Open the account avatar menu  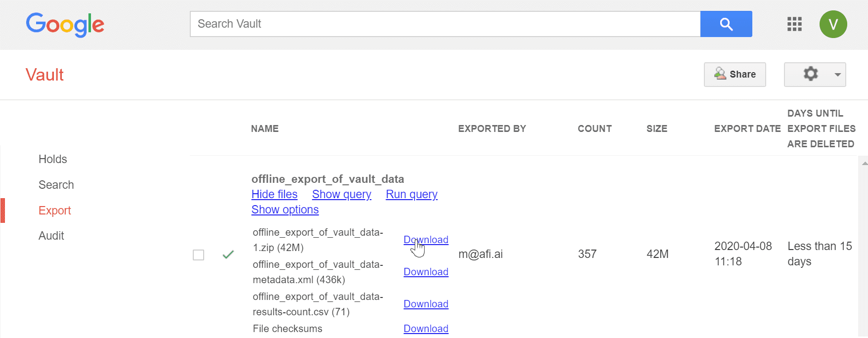[x=833, y=24]
